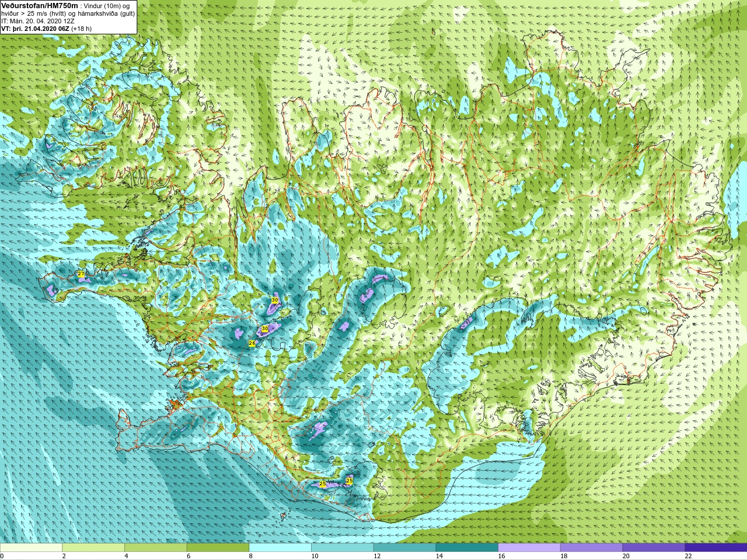Click the legend scale number 4

pos(126,556)
